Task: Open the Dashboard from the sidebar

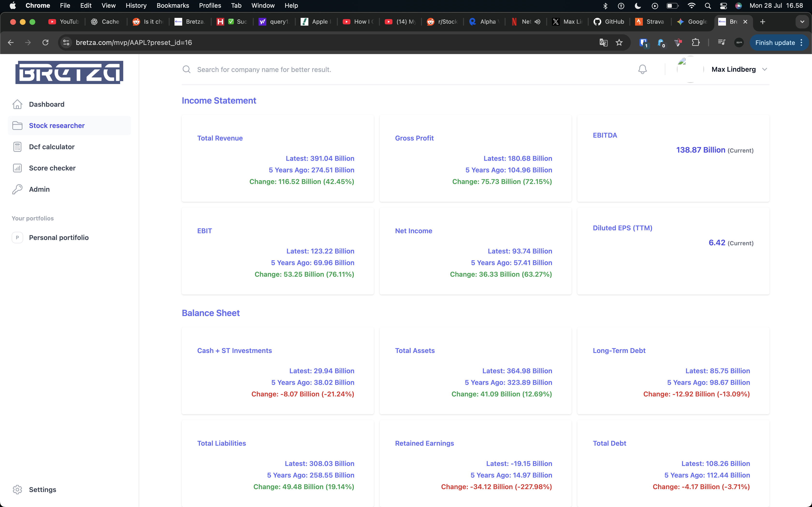Action: coord(46,104)
